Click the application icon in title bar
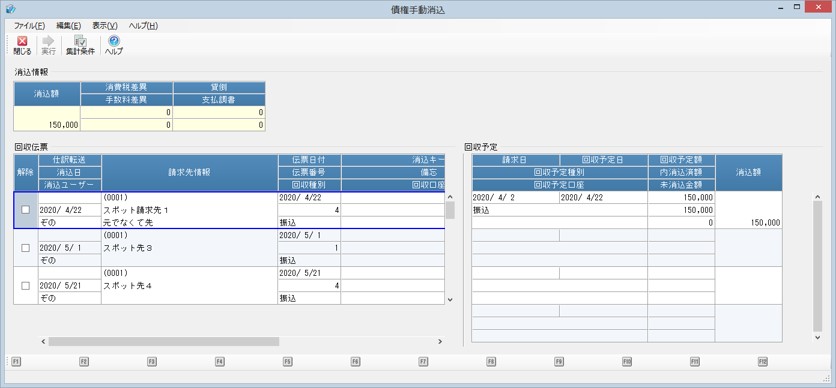The width and height of the screenshot is (836, 388). (x=9, y=9)
